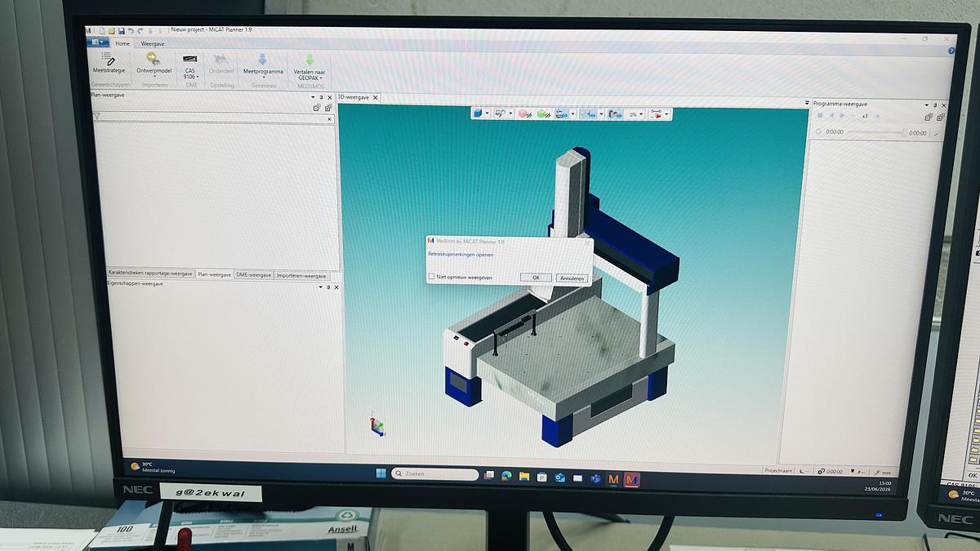The image size is (980, 551).
Task: Open the 0% transparency dropdown
Action: [x=635, y=114]
